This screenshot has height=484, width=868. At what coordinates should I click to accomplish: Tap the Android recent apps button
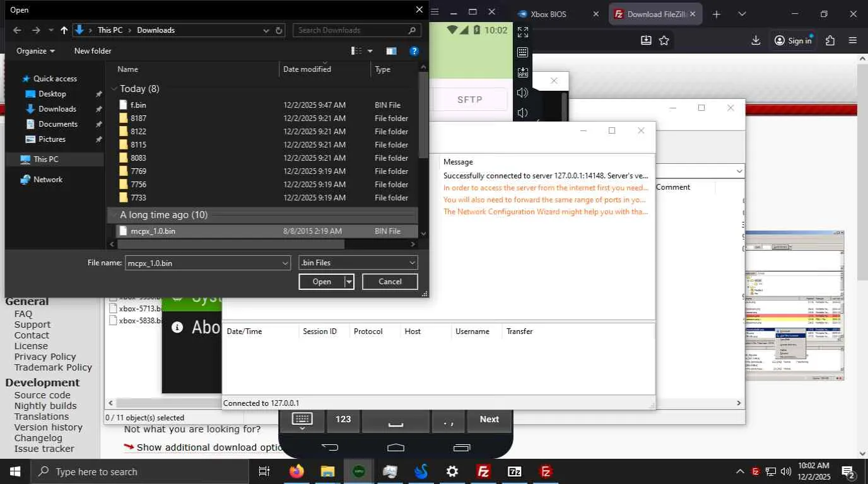(462, 448)
